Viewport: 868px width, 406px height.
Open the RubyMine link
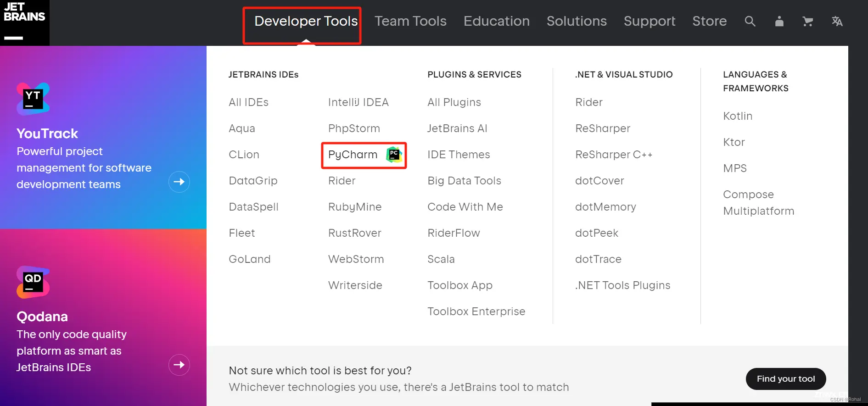coord(355,207)
